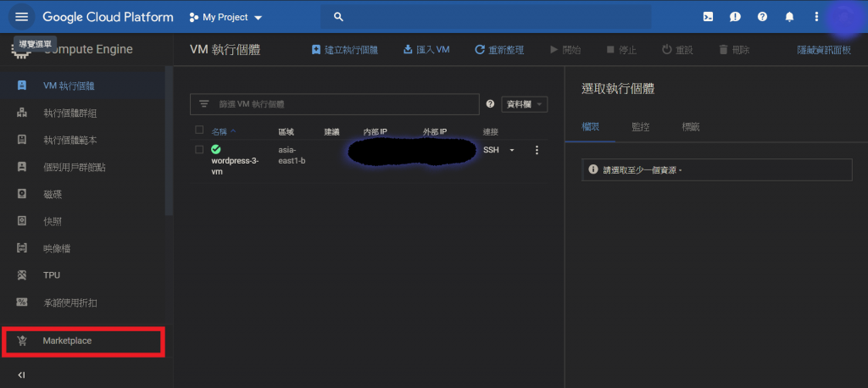Focus the top search bar field
Screen dimensions: 868x388
(486, 17)
